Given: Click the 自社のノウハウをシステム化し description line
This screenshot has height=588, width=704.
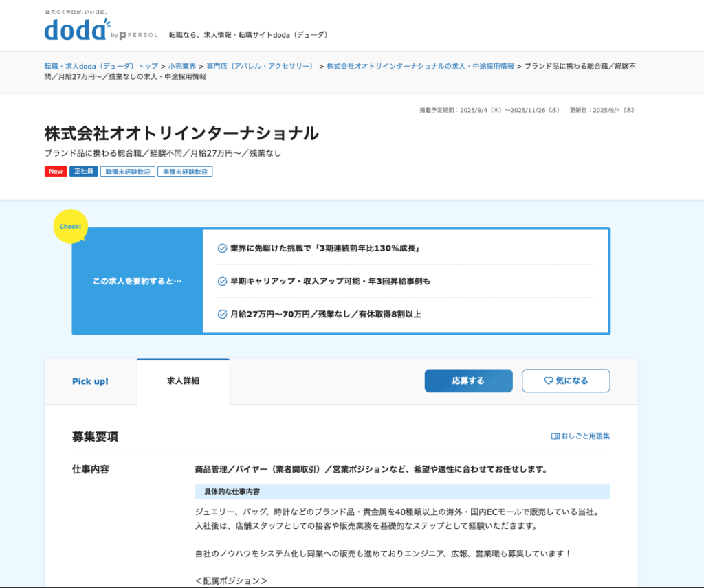Looking at the screenshot, I should pos(384,554).
